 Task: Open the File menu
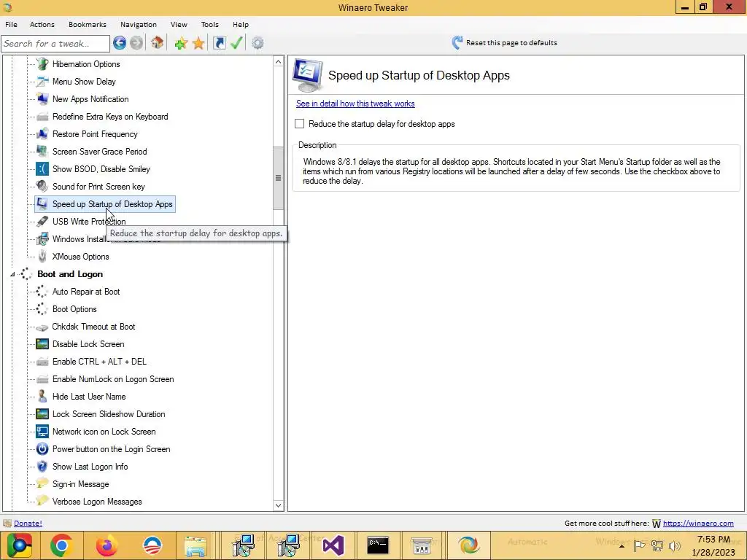coord(12,24)
